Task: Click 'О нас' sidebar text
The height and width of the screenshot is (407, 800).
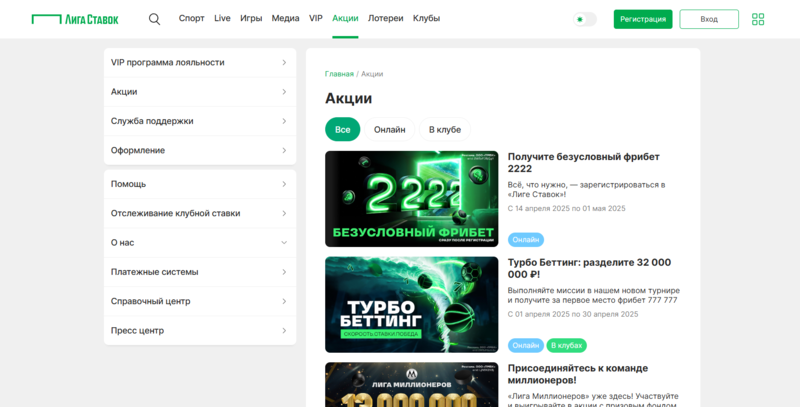Action: click(x=122, y=243)
